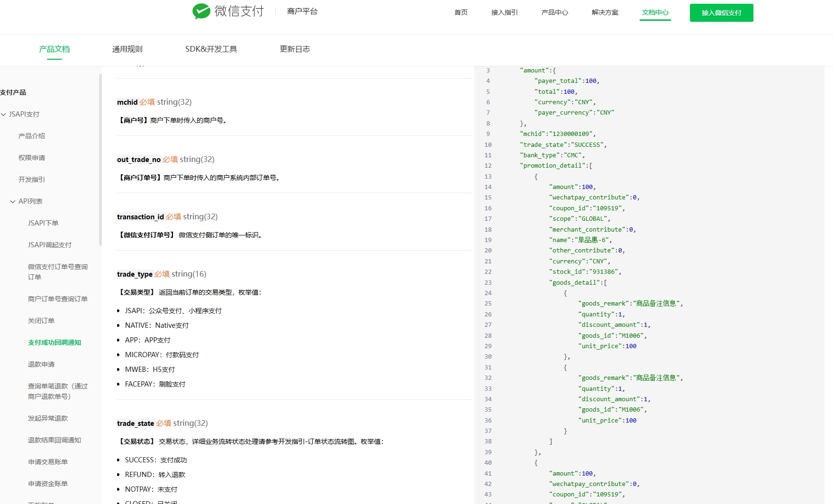This screenshot has height=504, width=834.
Task: Open 微信支付订单号查询订单 in the sidebar
Action: [x=58, y=272]
